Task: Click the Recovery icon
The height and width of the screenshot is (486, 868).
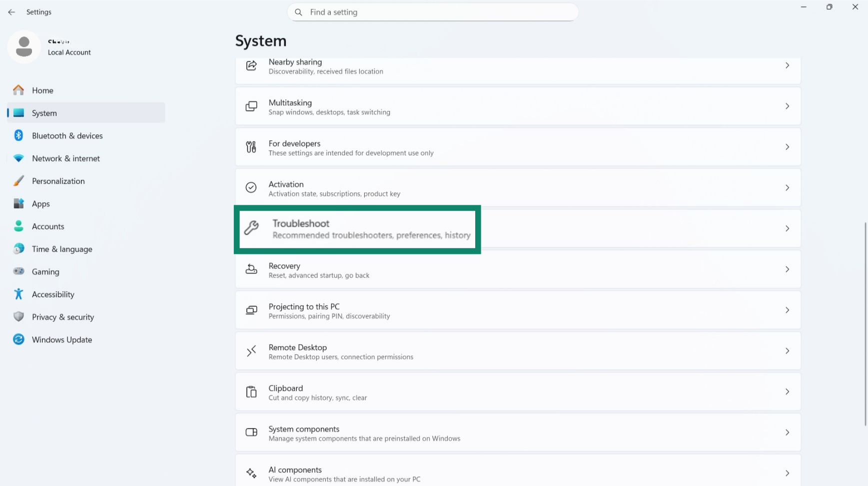Action: coord(251,270)
